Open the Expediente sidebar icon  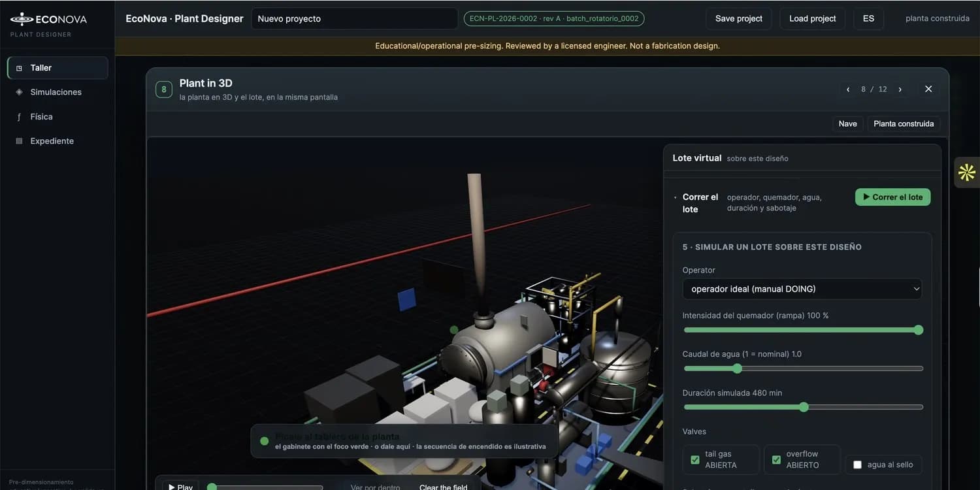[19, 141]
